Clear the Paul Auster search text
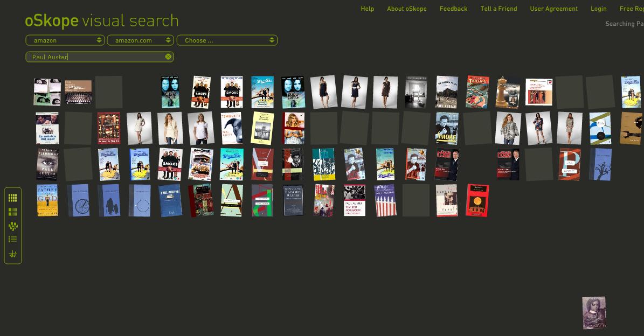The image size is (644, 336). (x=168, y=57)
